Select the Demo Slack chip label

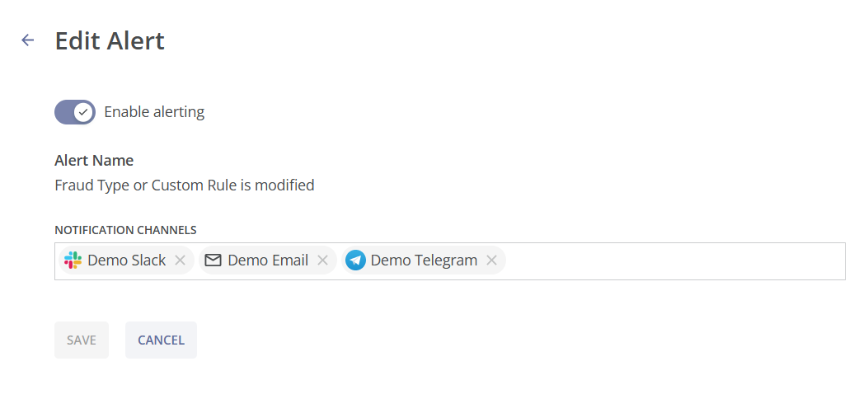(x=127, y=260)
